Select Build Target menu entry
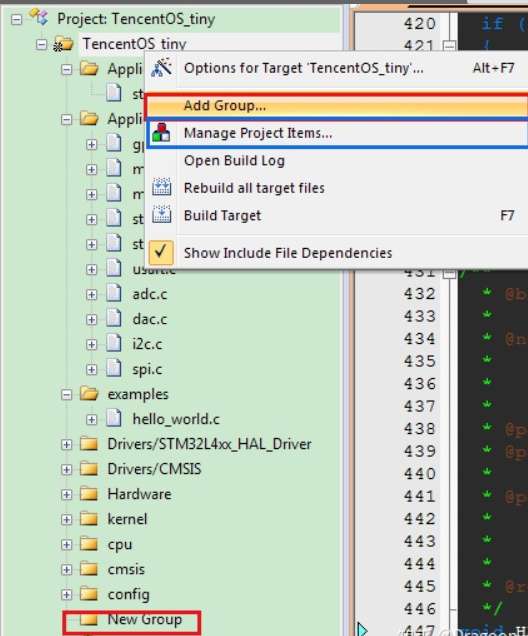The image size is (528, 636). click(x=337, y=216)
